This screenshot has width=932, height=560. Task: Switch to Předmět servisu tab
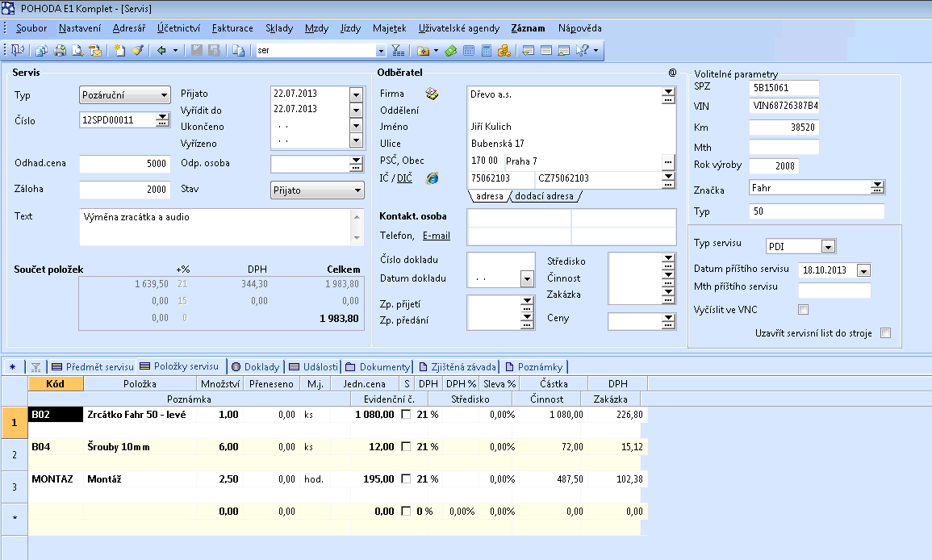tap(93, 367)
